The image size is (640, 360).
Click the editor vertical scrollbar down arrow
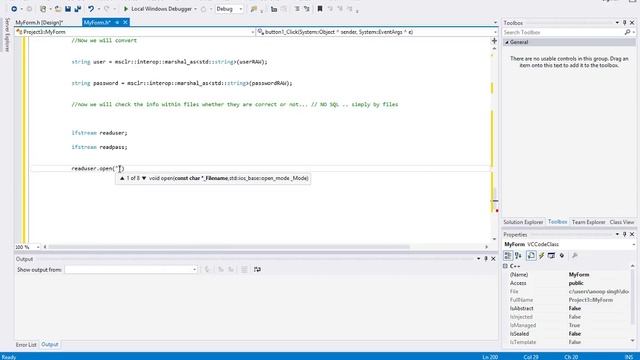[494, 239]
